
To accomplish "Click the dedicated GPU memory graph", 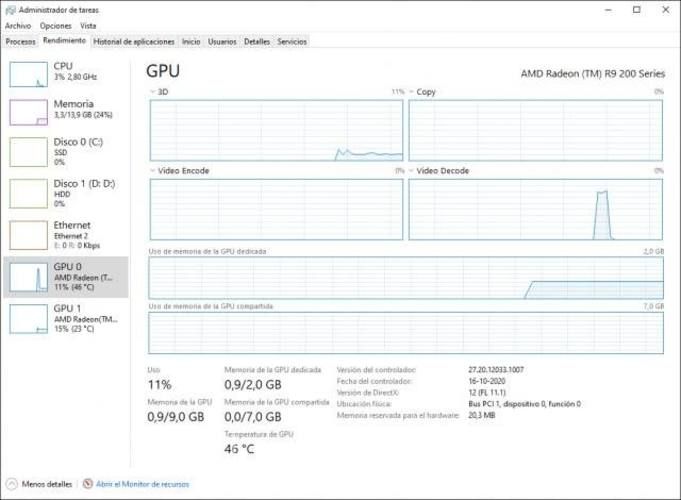I will (406, 278).
